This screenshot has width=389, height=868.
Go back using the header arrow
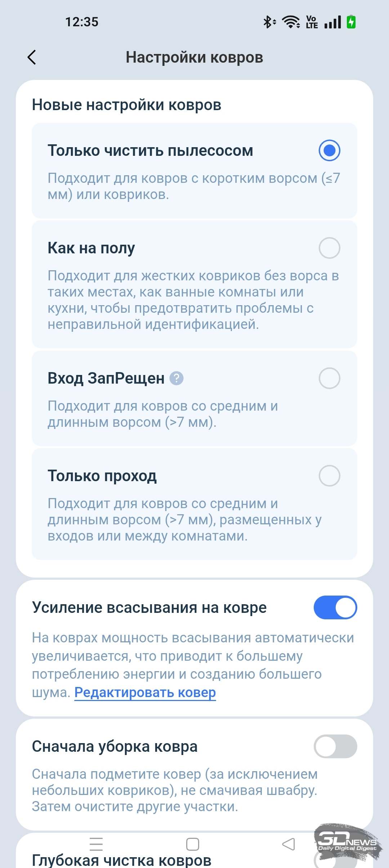point(32,57)
